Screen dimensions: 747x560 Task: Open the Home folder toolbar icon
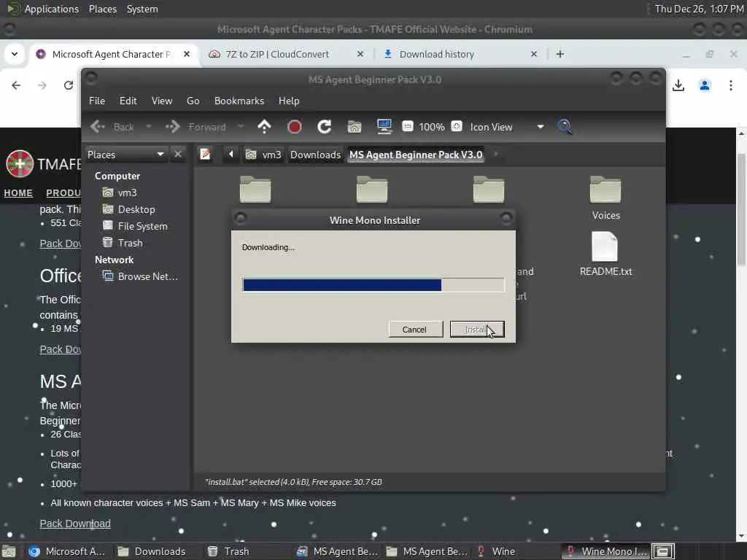coord(355,127)
